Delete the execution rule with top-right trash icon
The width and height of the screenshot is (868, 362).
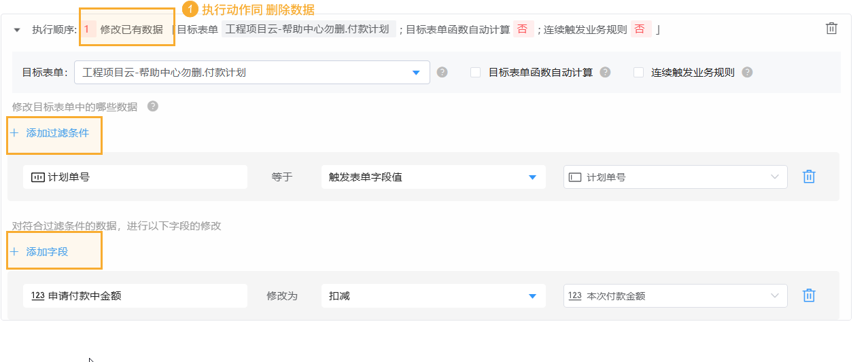831,29
